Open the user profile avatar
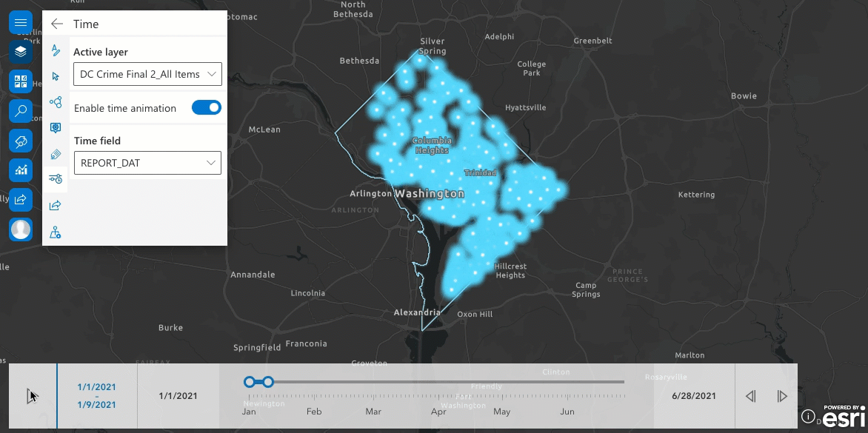868x433 pixels. pos(21,229)
